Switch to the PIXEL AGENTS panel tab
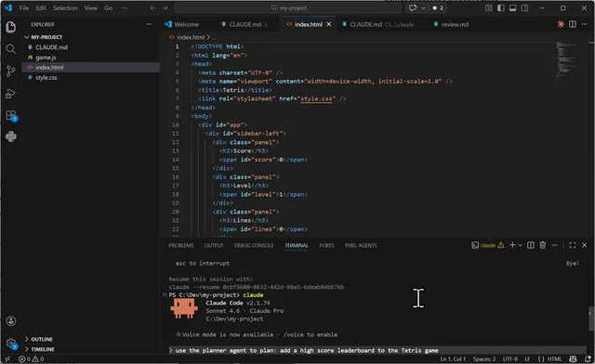The image size is (595, 364). [x=361, y=245]
